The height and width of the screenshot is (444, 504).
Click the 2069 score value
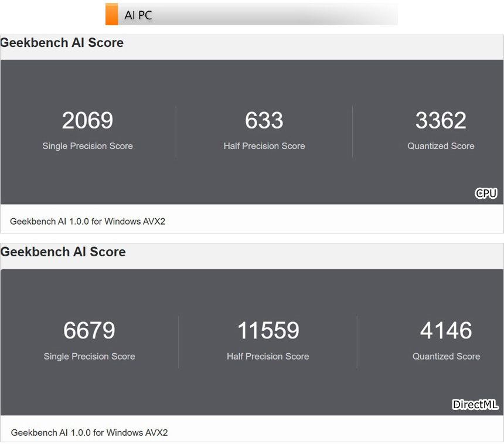coord(87,120)
